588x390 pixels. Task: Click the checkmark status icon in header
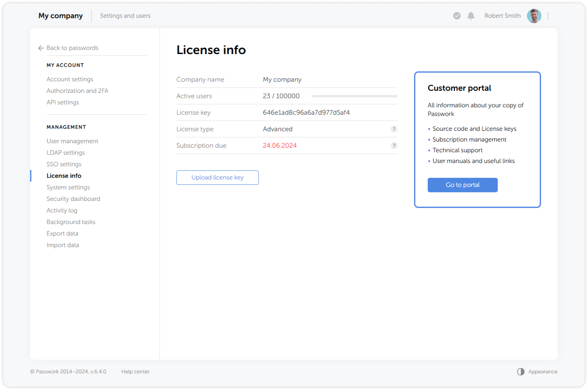tap(457, 16)
